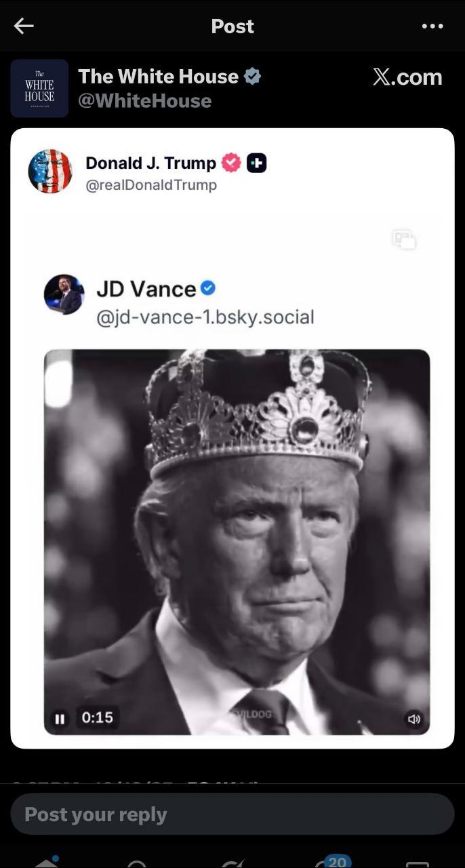Screen dimensions: 465x868
Task: Pause the playing video
Action: [60, 719]
